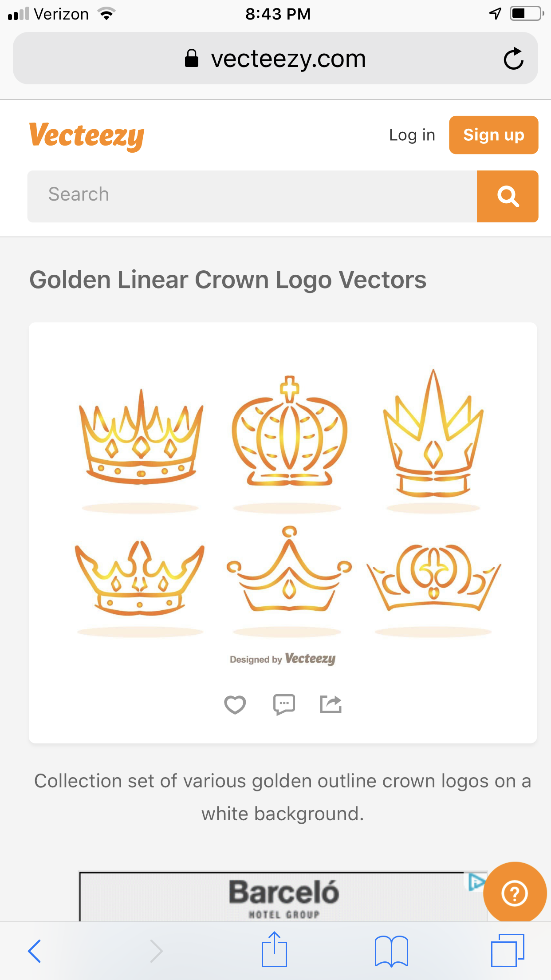Open the Barceló Hotel Group advertisement
The width and height of the screenshot is (551, 980).
point(283,897)
